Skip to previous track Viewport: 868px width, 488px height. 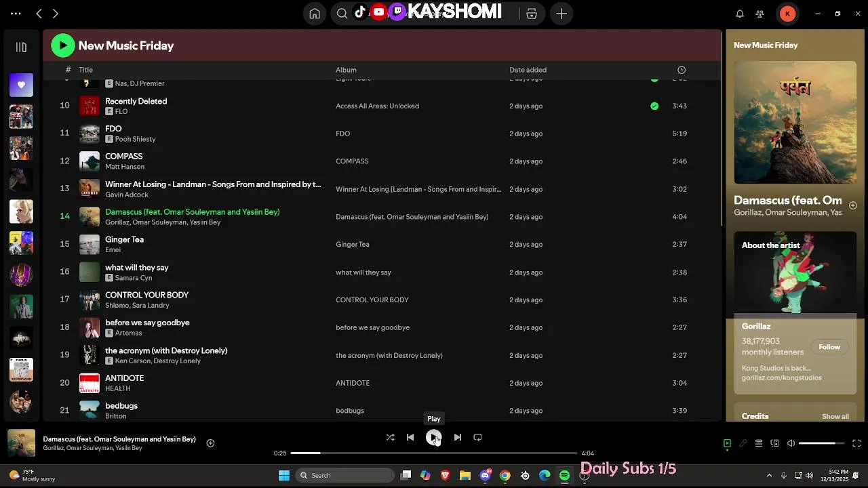click(x=410, y=437)
